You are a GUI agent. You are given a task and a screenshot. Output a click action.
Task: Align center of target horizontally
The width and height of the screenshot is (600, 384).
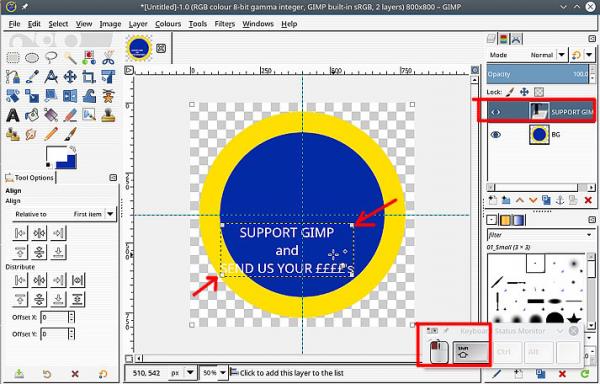(39, 233)
